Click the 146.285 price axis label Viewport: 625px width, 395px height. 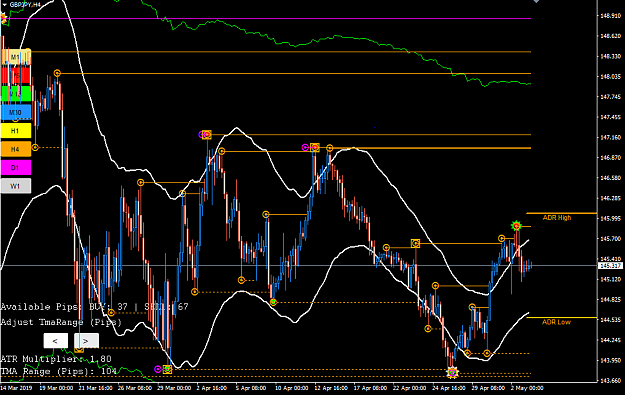610,198
